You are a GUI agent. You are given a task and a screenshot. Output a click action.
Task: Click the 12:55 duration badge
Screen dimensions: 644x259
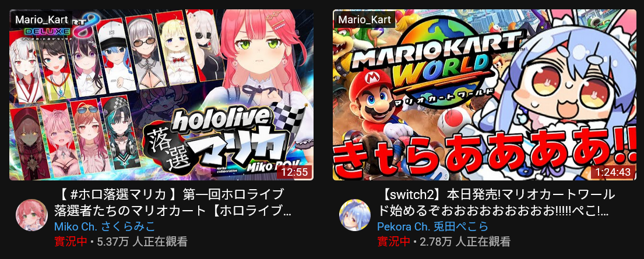(x=294, y=172)
